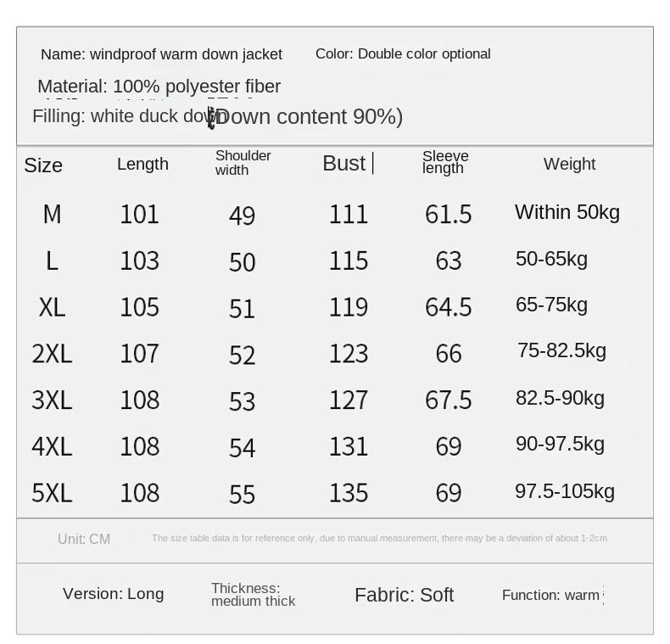The height and width of the screenshot is (644, 670).
Task: Click the Size column header
Action: (x=43, y=165)
